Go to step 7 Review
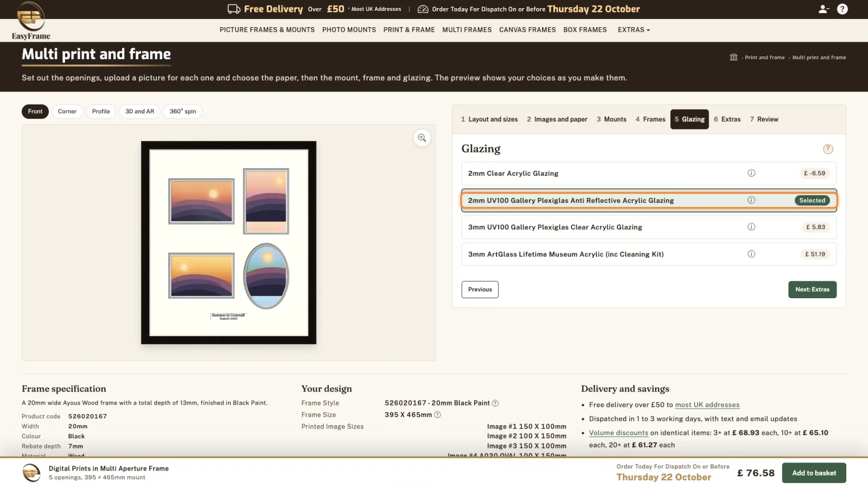 click(x=764, y=119)
